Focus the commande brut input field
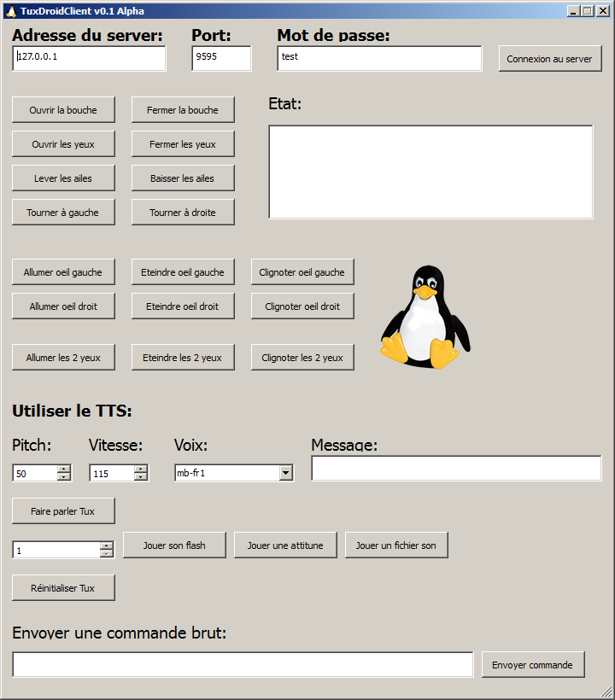Screen dimensions: 615x700 pyautogui.click(x=243, y=664)
